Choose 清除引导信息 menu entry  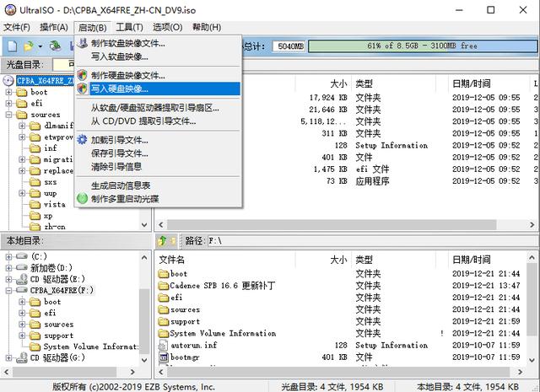tap(158, 167)
